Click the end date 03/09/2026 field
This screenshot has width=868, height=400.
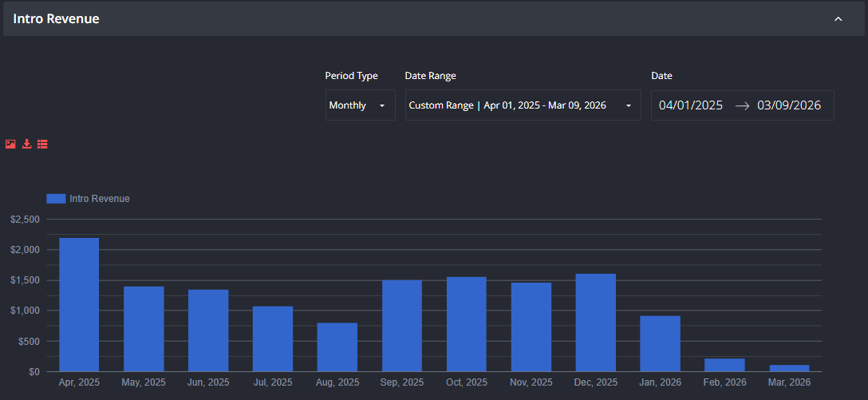(789, 105)
